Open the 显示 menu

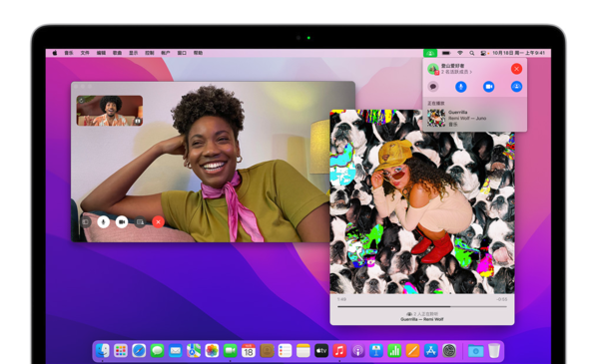coord(134,53)
